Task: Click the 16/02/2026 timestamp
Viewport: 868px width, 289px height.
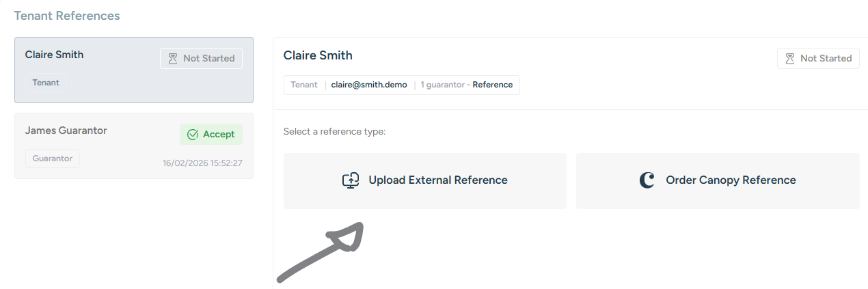Action: pyautogui.click(x=202, y=163)
